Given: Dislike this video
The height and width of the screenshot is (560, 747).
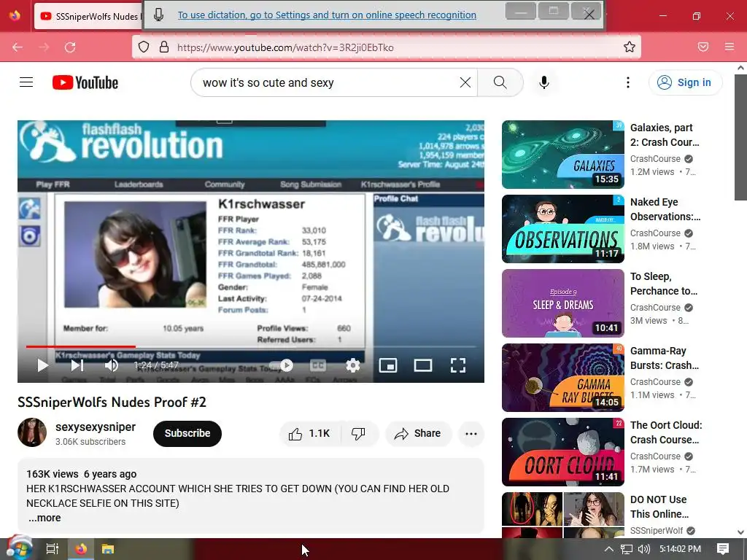Looking at the screenshot, I should [360, 433].
